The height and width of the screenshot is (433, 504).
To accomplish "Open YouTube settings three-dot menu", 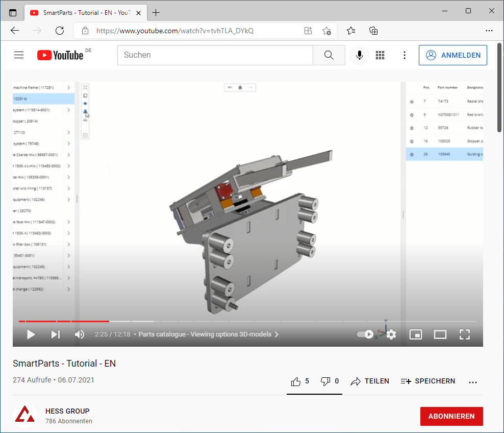I will [405, 55].
